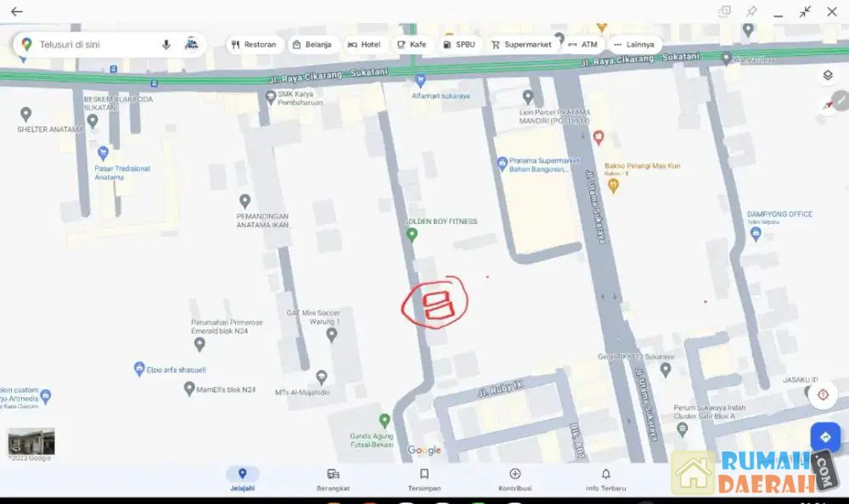The height and width of the screenshot is (504, 849).
Task: Filter map by Hotel
Action: 364,44
